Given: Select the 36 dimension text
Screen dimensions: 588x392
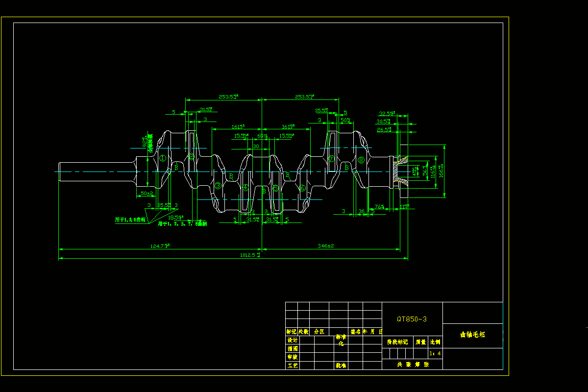Looking at the screenshot, I should pos(362,211).
